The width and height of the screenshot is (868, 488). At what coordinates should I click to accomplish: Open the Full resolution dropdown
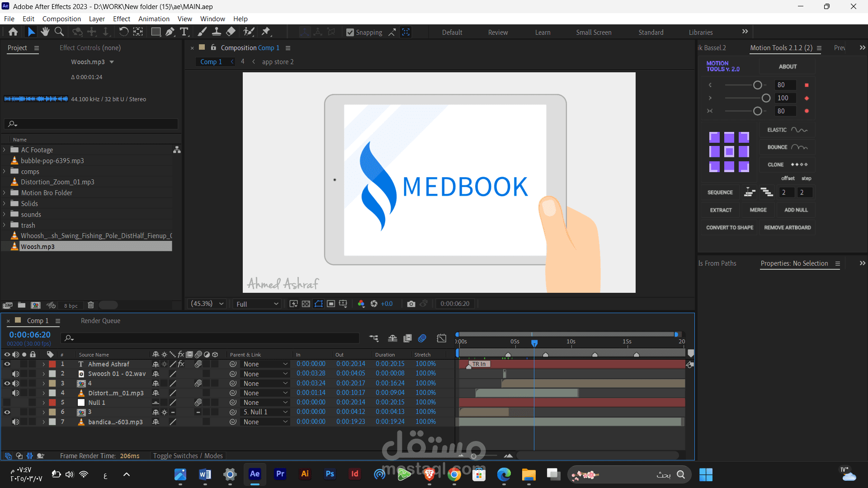coord(257,304)
